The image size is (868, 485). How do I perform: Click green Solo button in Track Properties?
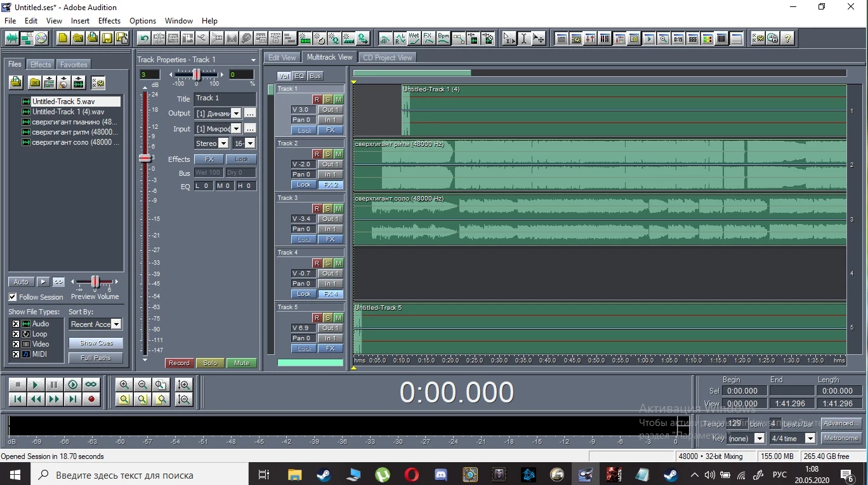point(210,363)
